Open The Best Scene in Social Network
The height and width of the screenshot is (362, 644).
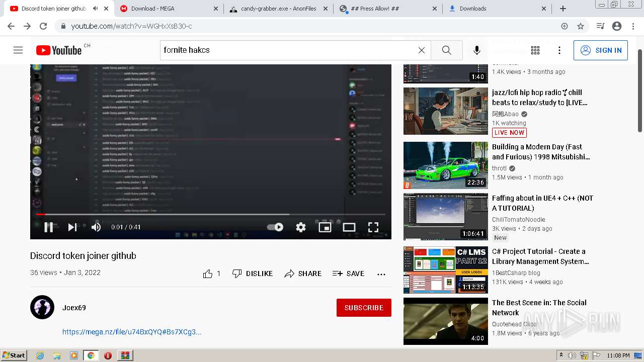point(539,308)
